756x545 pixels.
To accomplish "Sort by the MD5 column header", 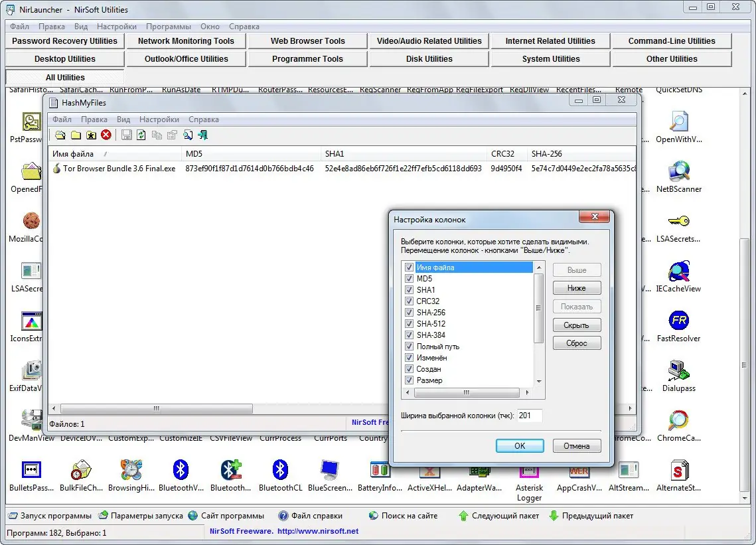I will (251, 154).
